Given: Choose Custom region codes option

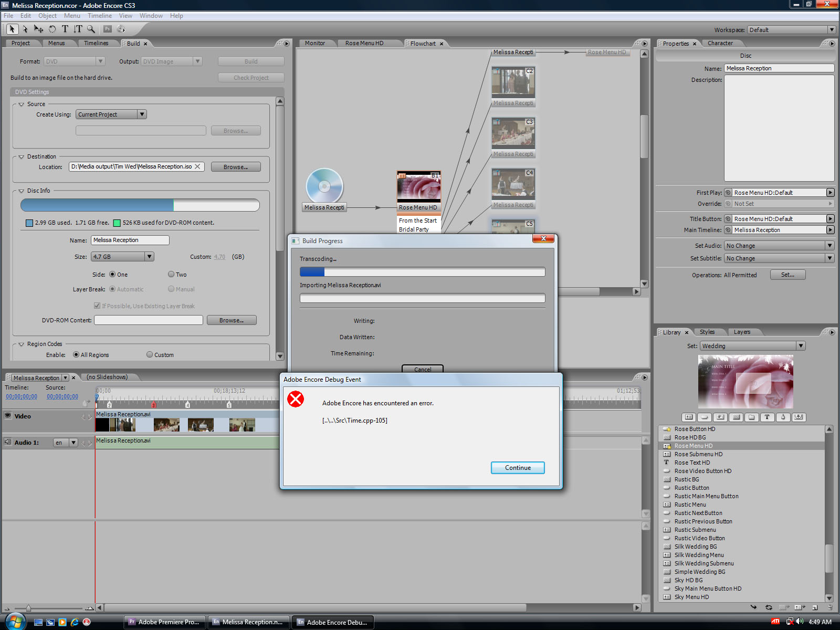Looking at the screenshot, I should pos(150,355).
